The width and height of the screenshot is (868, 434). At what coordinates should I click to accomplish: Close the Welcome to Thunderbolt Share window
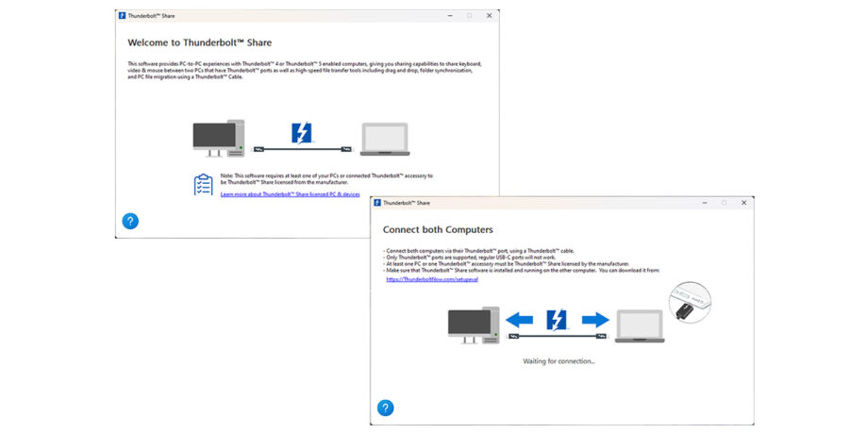point(489,16)
